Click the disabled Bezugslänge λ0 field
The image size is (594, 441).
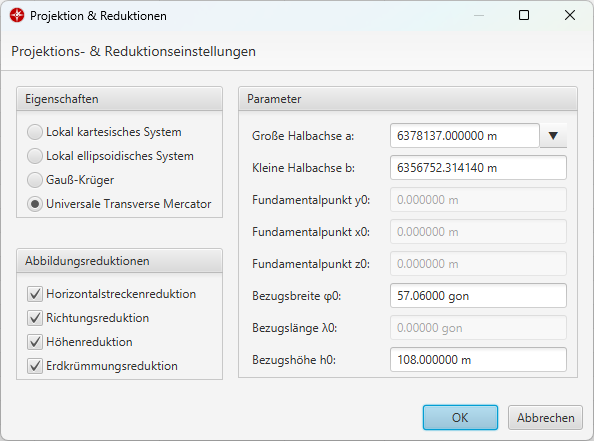(478, 328)
